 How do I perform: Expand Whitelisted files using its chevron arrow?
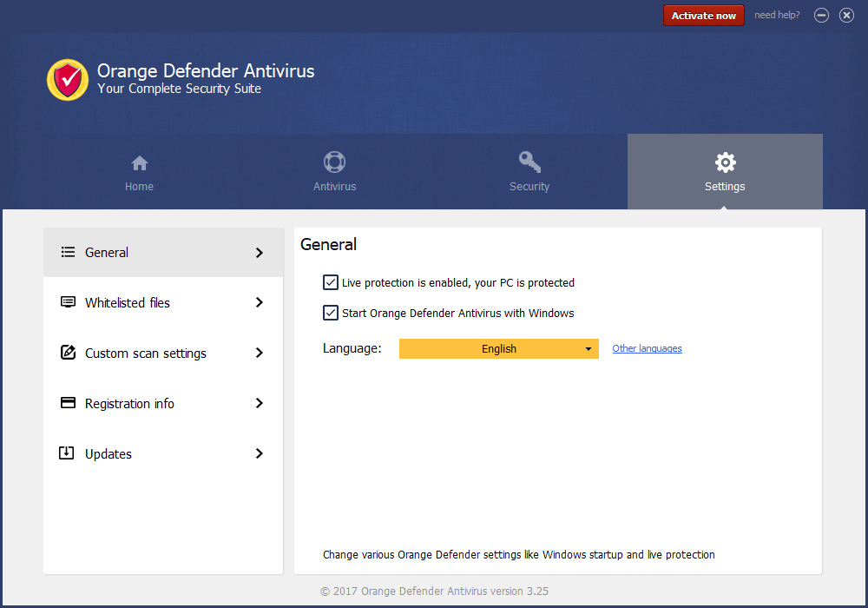click(259, 302)
